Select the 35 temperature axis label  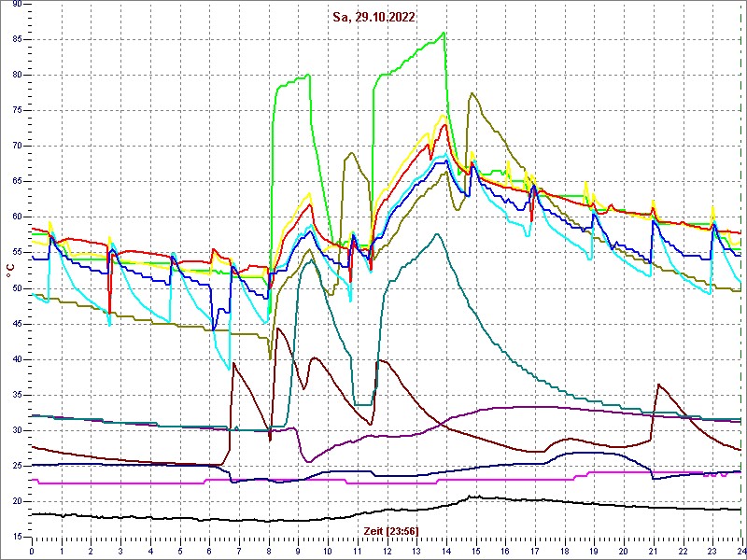click(16, 395)
